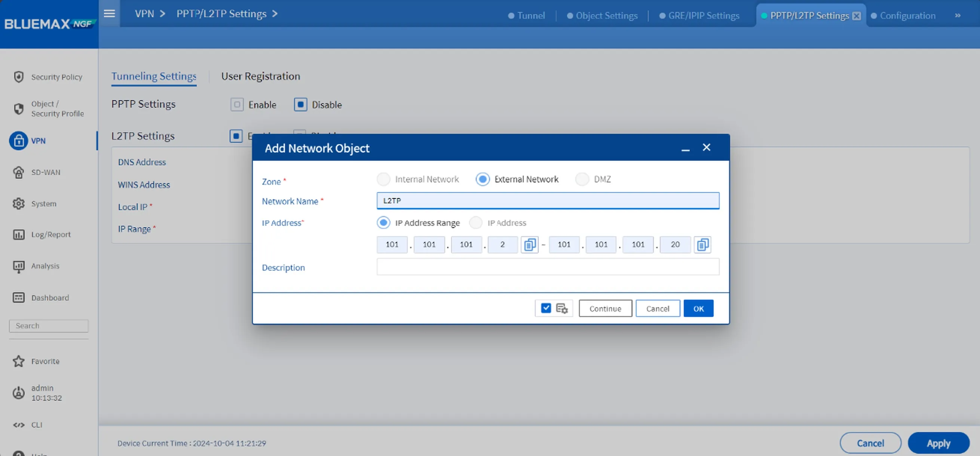Disable PPTP Settings
This screenshot has width=980, height=456.
[x=300, y=105]
